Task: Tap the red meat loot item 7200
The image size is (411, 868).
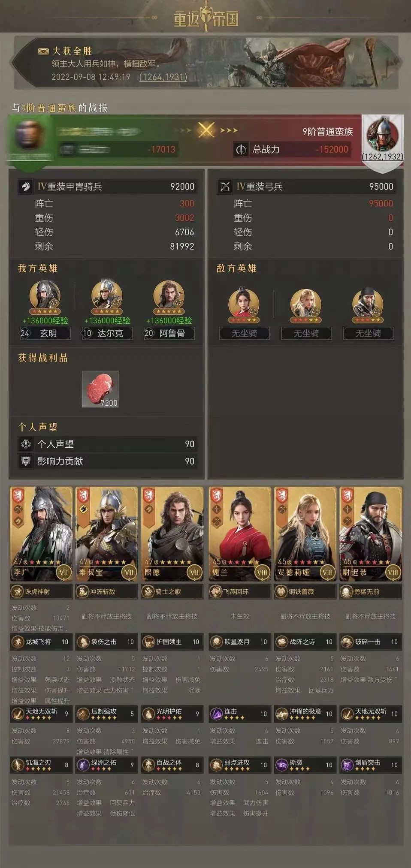Action: pyautogui.click(x=100, y=389)
